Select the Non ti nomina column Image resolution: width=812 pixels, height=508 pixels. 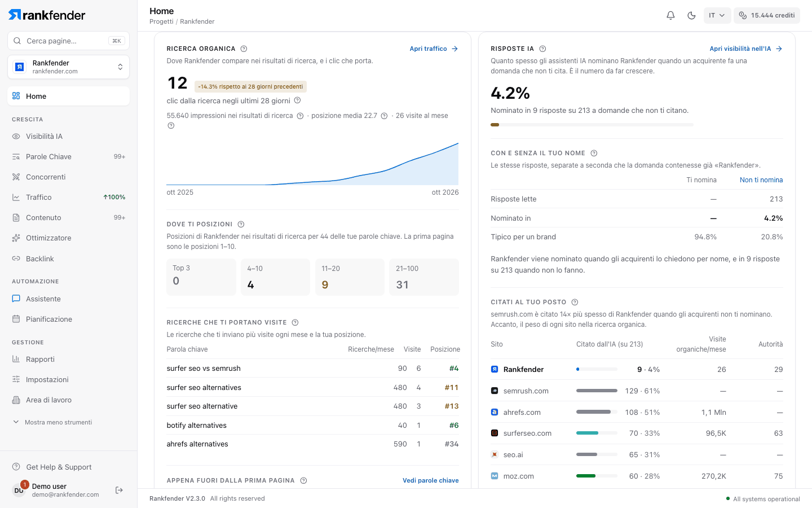coord(761,180)
